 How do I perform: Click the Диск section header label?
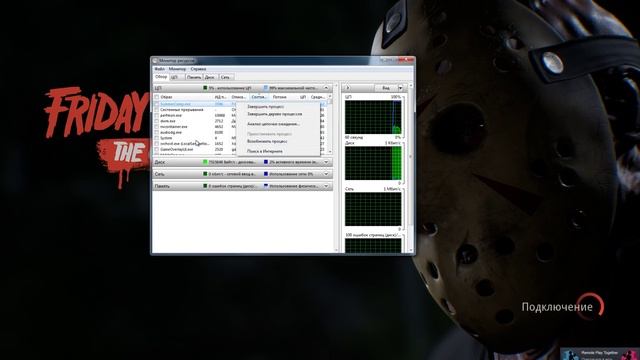[159, 162]
